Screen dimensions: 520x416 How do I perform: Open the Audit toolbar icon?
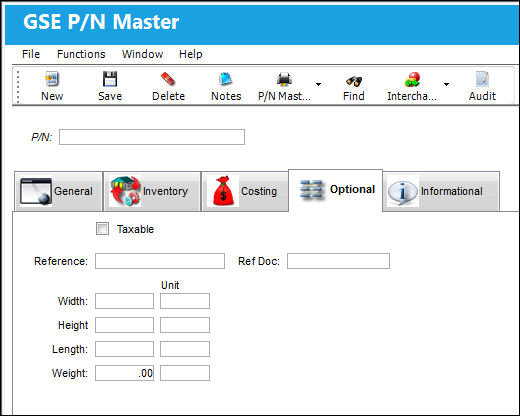pyautogui.click(x=482, y=79)
